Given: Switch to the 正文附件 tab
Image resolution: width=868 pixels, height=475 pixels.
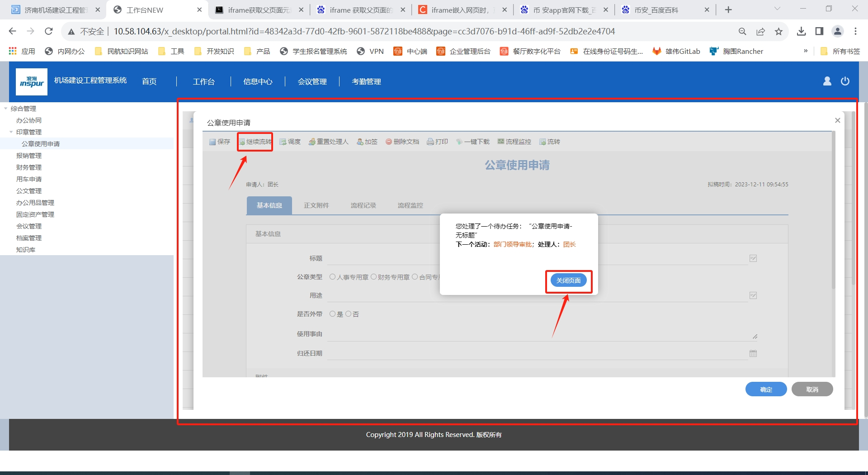Looking at the screenshot, I should (x=316, y=205).
